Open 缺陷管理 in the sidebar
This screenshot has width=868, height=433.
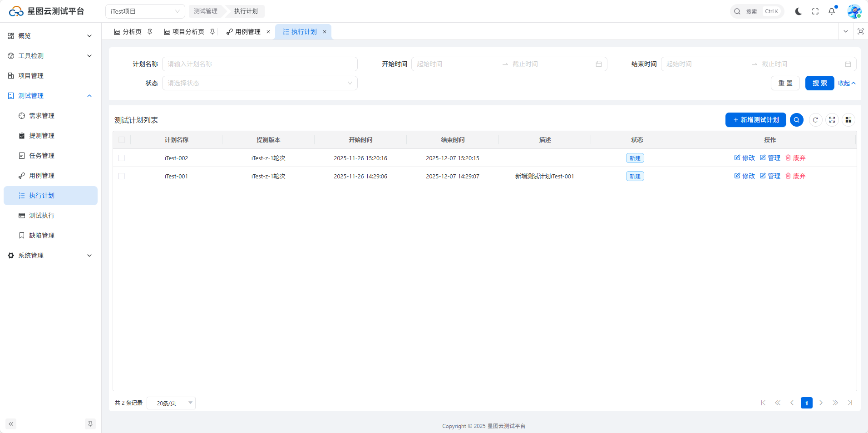[x=41, y=236]
